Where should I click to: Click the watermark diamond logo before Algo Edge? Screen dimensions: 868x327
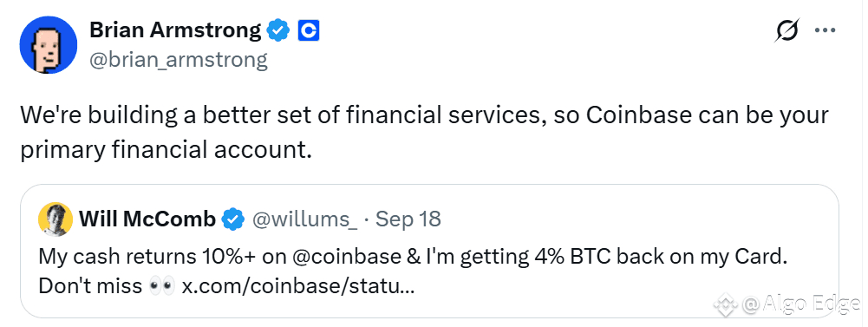click(x=725, y=304)
